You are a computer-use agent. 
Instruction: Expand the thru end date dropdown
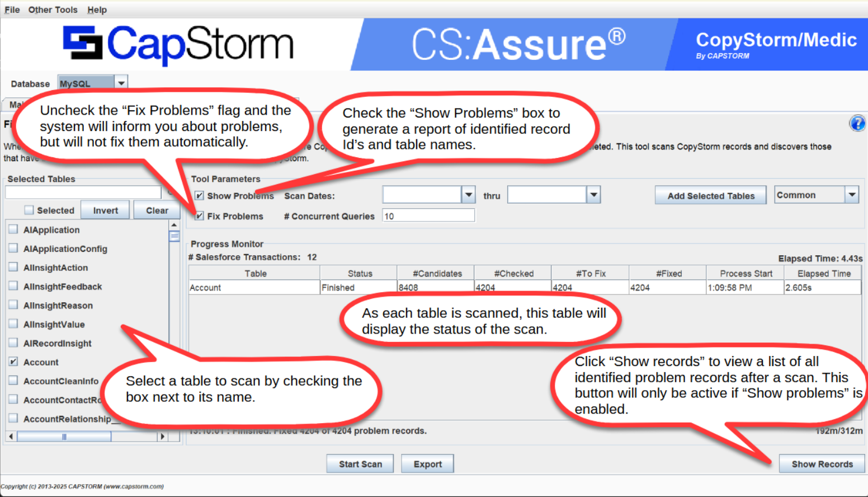pos(593,195)
